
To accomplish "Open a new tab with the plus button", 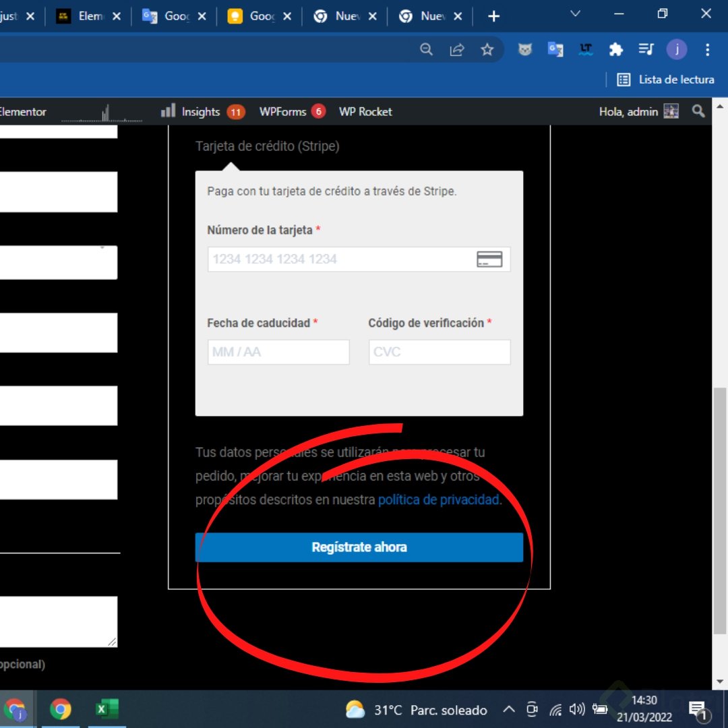I will tap(493, 16).
